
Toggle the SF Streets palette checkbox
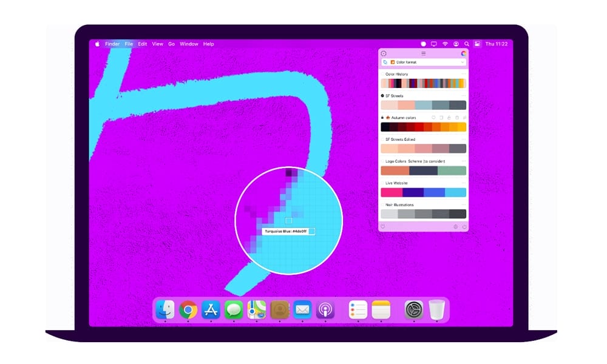tap(382, 96)
